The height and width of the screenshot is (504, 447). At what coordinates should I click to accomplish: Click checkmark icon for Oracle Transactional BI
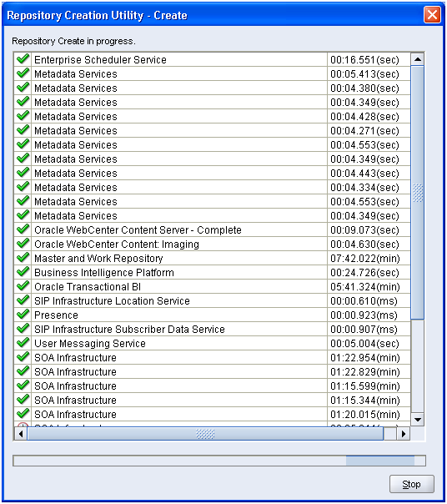pos(23,286)
